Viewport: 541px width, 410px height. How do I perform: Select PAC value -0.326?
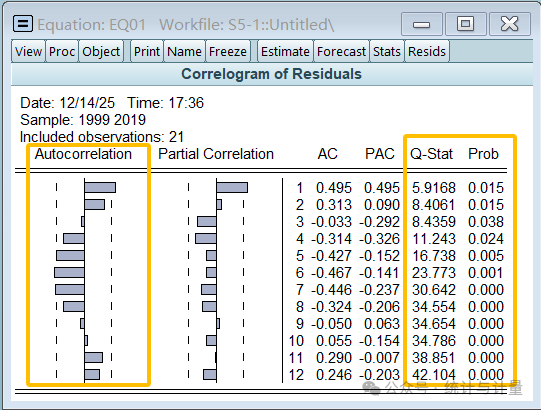tap(379, 239)
